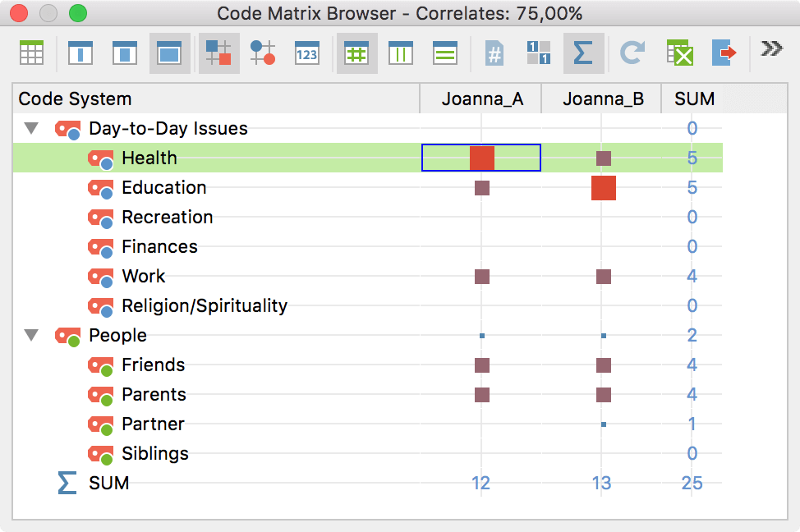Open matrix as Excel table
Viewport: 800px width, 532px height.
679,53
